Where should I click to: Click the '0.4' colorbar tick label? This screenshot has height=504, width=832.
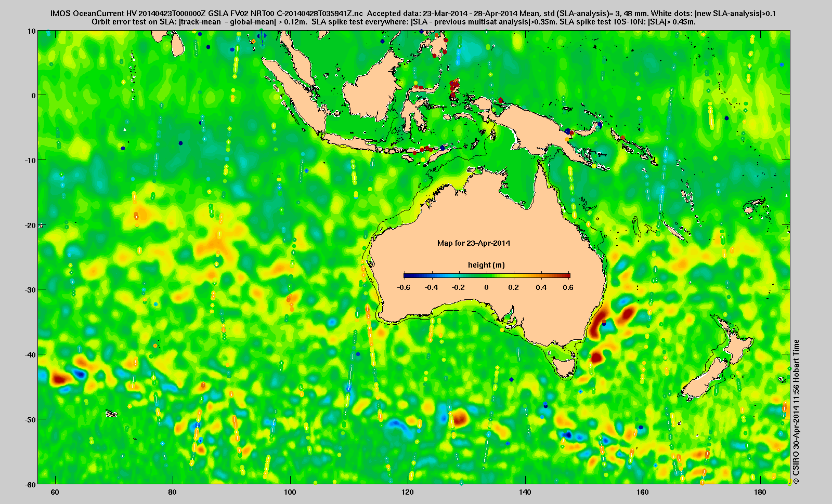pos(541,287)
